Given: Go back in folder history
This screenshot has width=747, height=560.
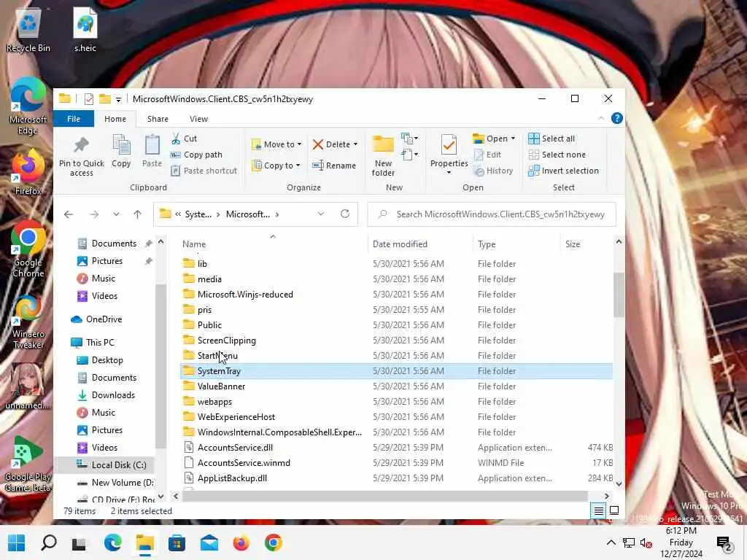Looking at the screenshot, I should [69, 214].
